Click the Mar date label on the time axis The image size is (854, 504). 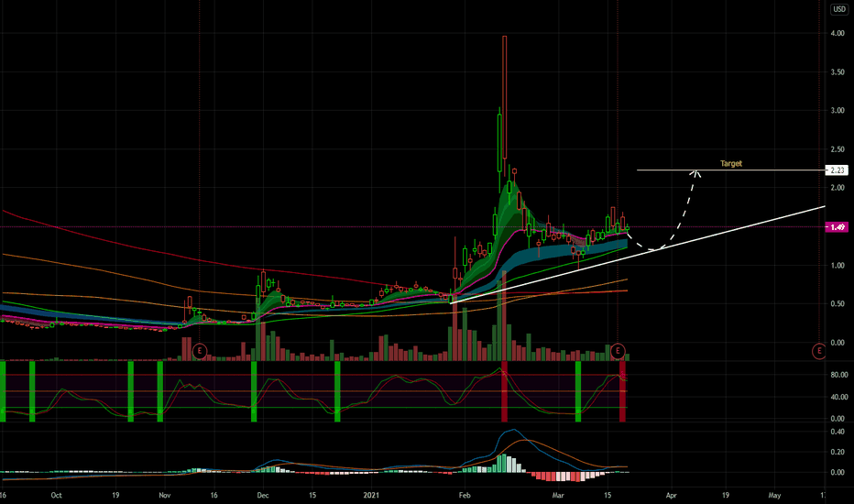[x=558, y=495]
